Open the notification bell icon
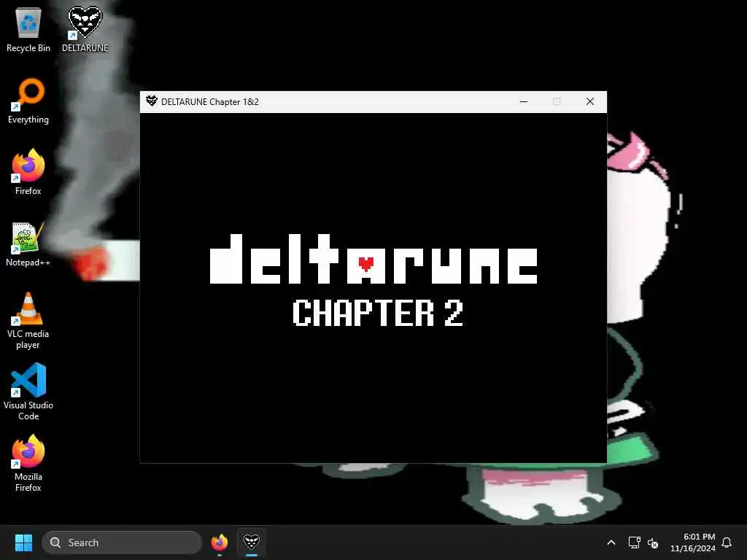 (727, 542)
